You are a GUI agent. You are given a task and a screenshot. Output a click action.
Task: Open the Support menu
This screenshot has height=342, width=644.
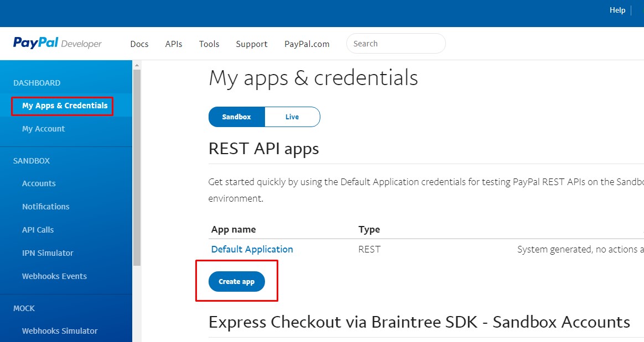(252, 44)
